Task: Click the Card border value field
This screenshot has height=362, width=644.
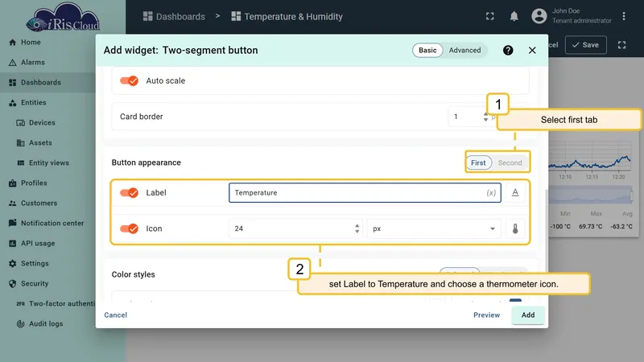Action: (465, 117)
